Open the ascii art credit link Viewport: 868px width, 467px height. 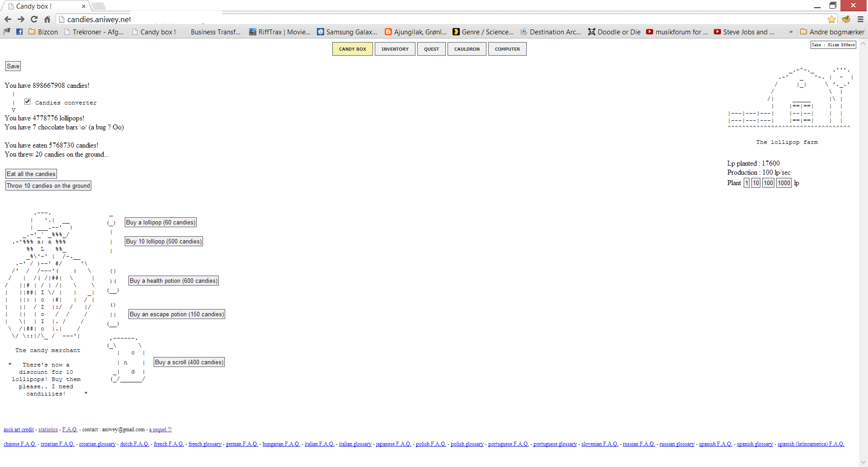19,429
